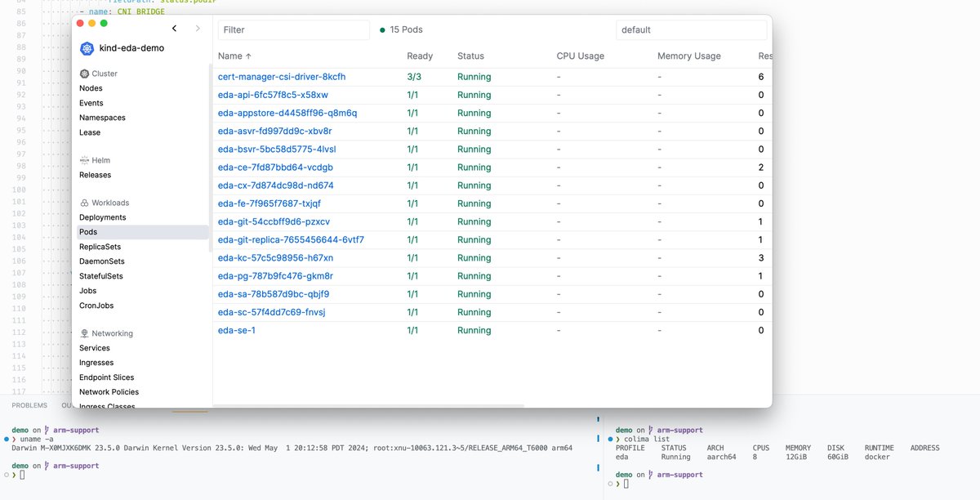980x500 pixels.
Task: Click the Workloads section icon in sidebar
Action: (x=84, y=203)
